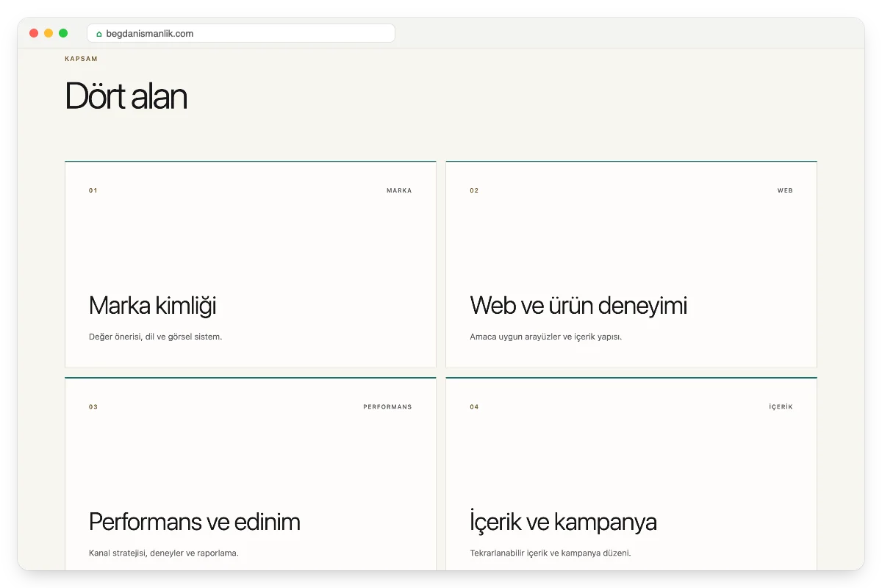
Task: Click "Amaca uygun arayüzler ve içerik yapısı." text
Action: 546,337
